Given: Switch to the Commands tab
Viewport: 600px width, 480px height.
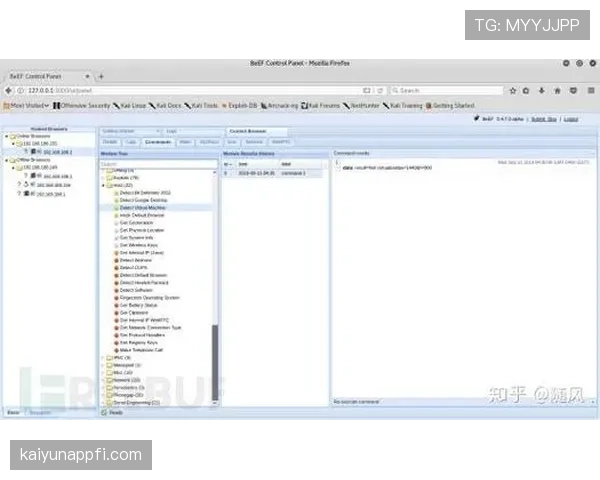Looking at the screenshot, I should [x=157, y=142].
